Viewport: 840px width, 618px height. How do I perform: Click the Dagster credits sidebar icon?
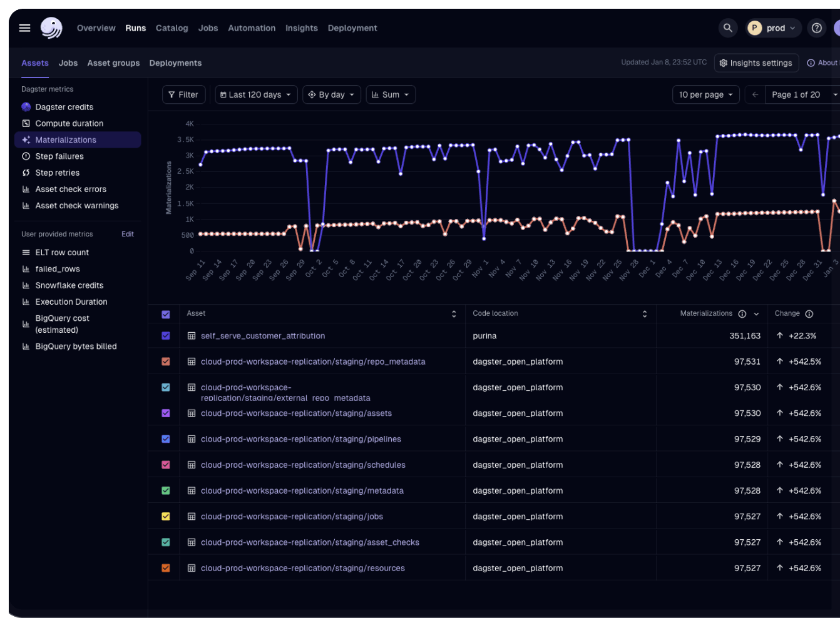pyautogui.click(x=26, y=107)
